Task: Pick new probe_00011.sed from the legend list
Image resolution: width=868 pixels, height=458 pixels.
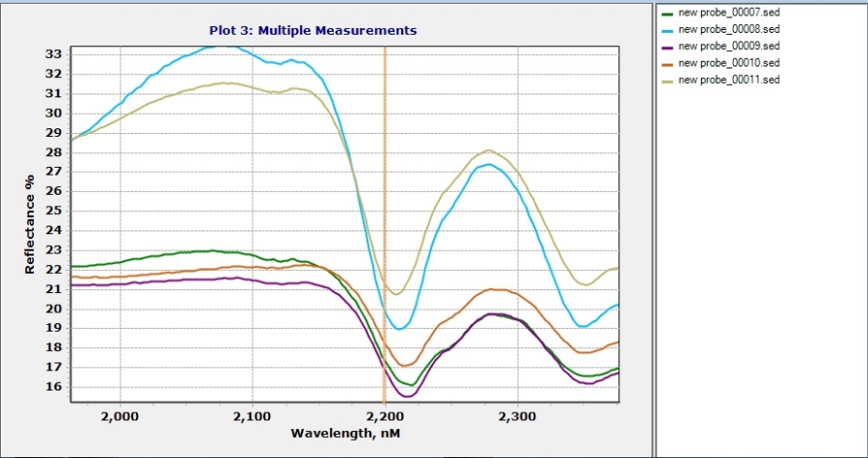Action: [x=729, y=79]
